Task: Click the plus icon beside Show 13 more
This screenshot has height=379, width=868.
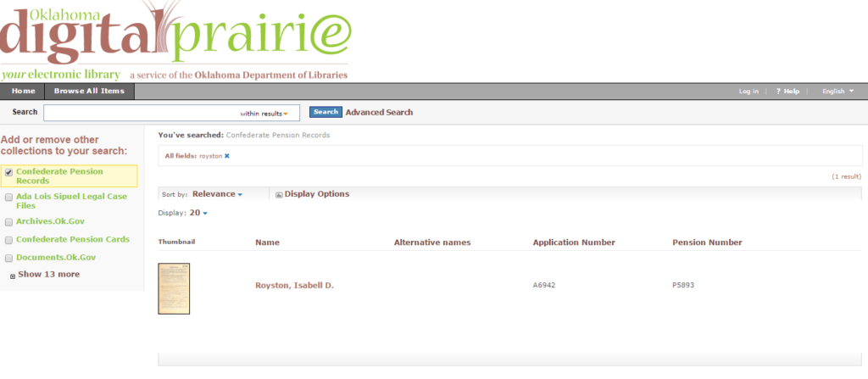Action: click(x=13, y=276)
